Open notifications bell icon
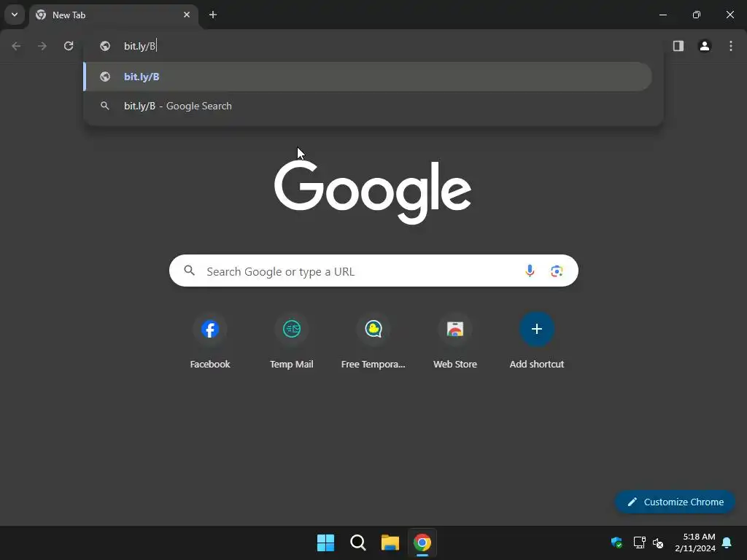Screen dimensions: 747x560 pos(727,542)
